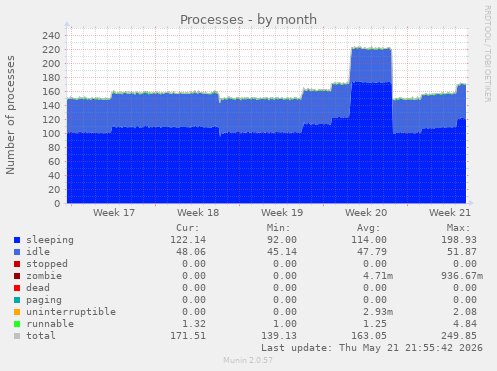Click the 'Cur:' column header
This screenshot has height=371, width=497.
tap(188, 228)
